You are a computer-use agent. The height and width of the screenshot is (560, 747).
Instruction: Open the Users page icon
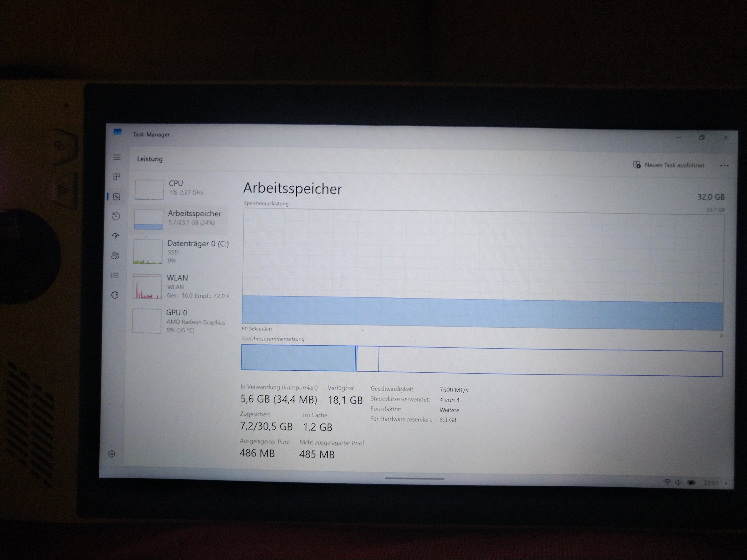pyautogui.click(x=116, y=255)
